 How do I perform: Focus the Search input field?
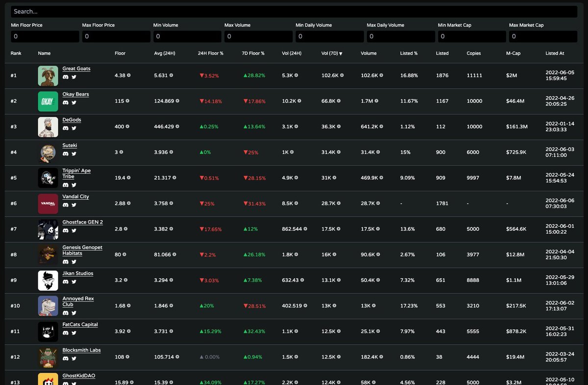pos(294,11)
